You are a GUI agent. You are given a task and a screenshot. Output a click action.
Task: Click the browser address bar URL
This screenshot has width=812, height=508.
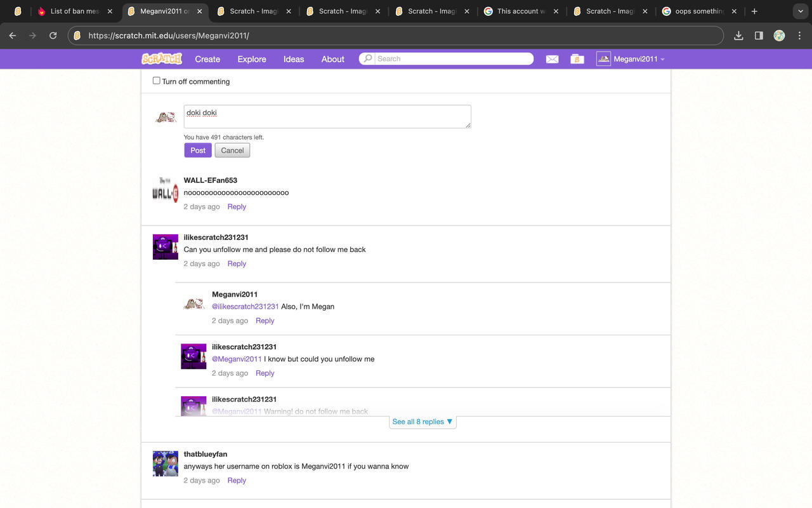pyautogui.click(x=169, y=36)
